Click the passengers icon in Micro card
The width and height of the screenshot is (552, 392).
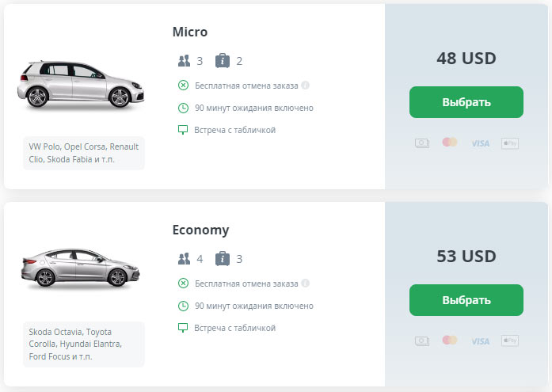(185, 61)
